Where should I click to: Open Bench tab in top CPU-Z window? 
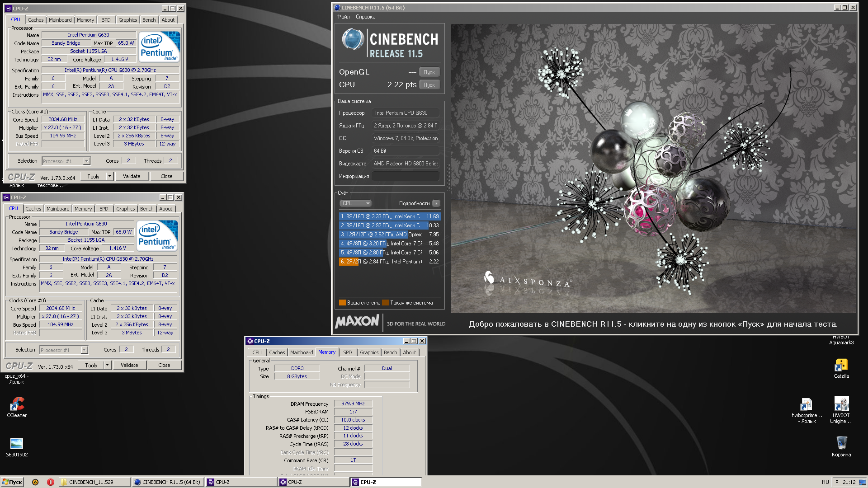(x=149, y=20)
